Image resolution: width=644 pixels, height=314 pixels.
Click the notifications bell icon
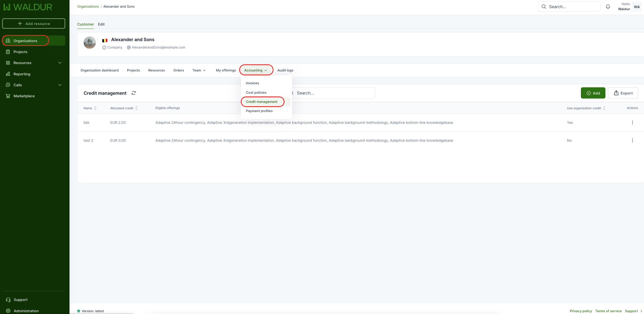tap(608, 7)
